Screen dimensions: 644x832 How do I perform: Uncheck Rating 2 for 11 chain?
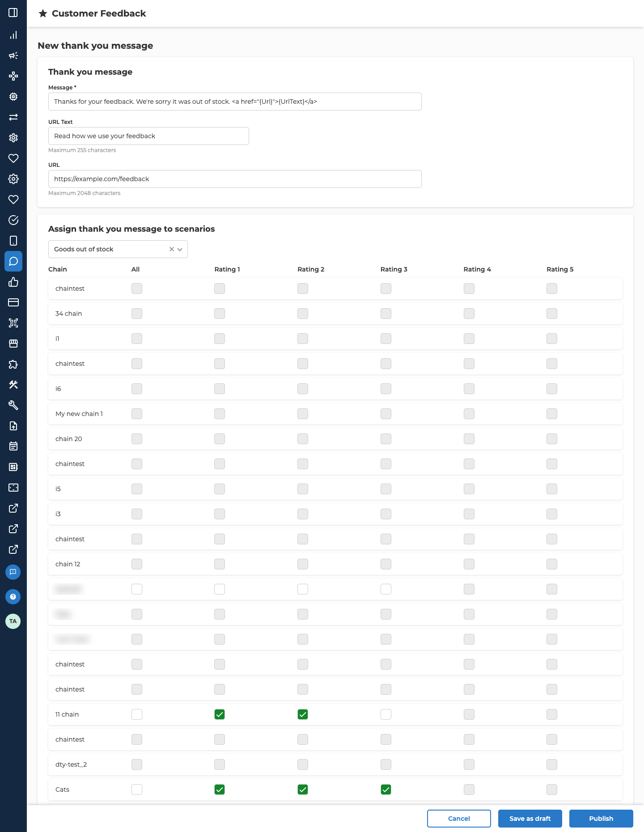pyautogui.click(x=303, y=714)
